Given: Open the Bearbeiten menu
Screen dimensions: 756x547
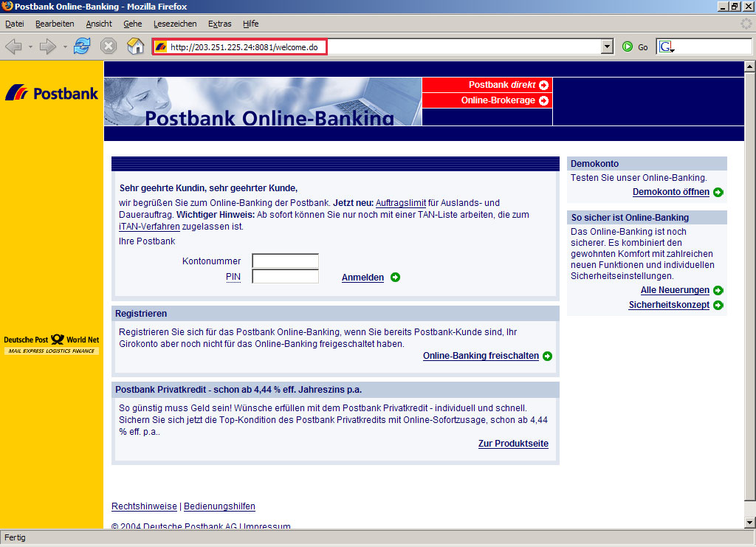Looking at the screenshot, I should (x=55, y=24).
